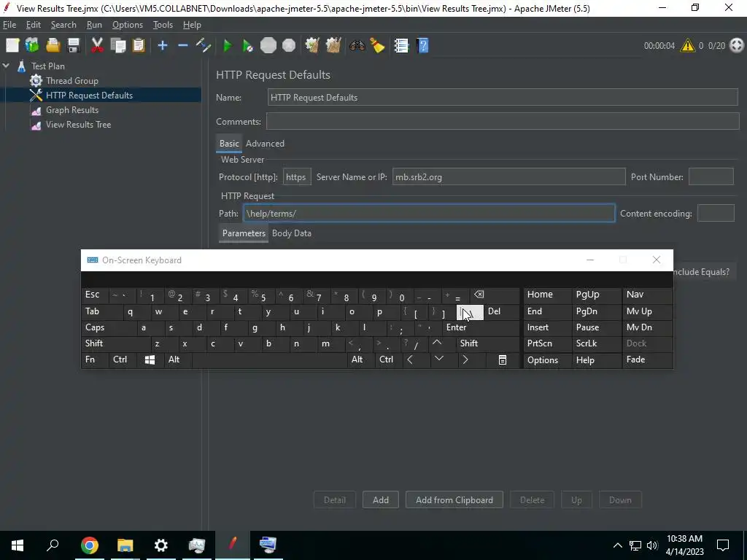Viewport: 747px width, 560px height.
Task: Select Graph Results in the tree
Action: (x=72, y=110)
